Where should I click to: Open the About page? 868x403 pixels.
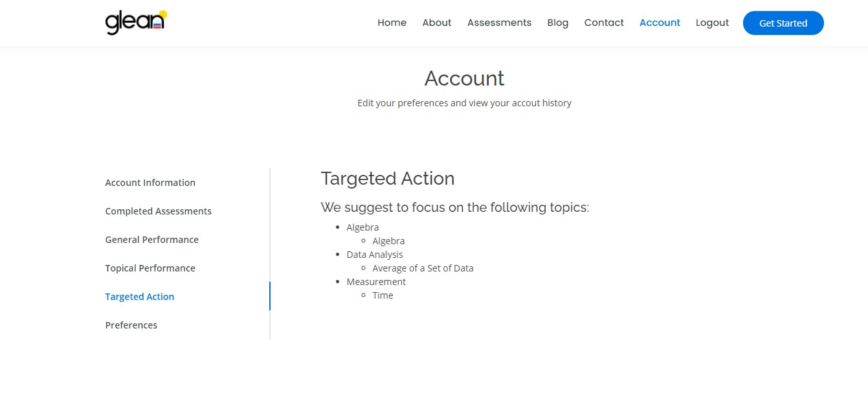[x=437, y=23]
